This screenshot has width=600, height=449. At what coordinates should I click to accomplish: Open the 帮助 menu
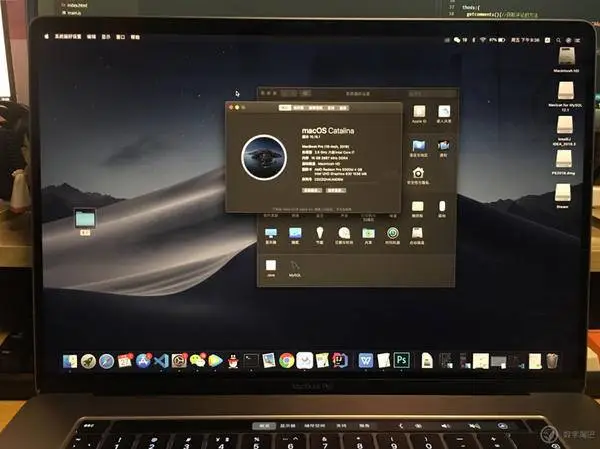(135, 37)
